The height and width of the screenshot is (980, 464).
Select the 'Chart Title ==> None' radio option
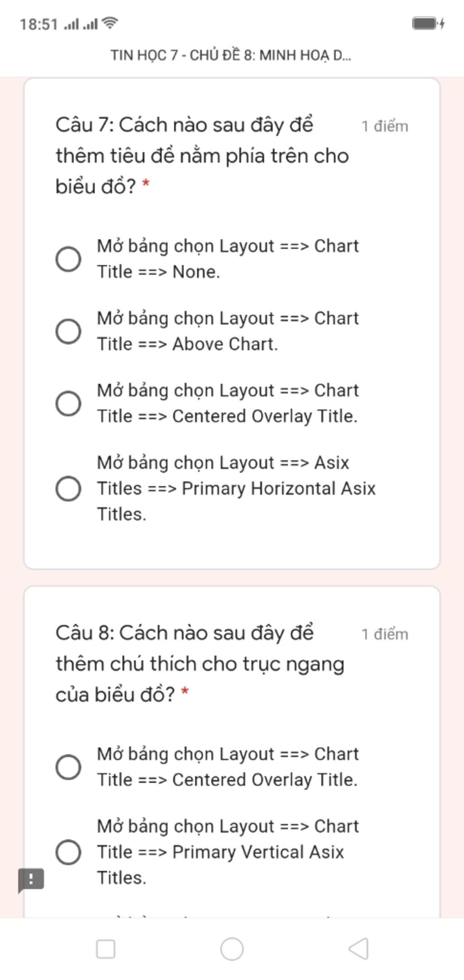click(68, 259)
